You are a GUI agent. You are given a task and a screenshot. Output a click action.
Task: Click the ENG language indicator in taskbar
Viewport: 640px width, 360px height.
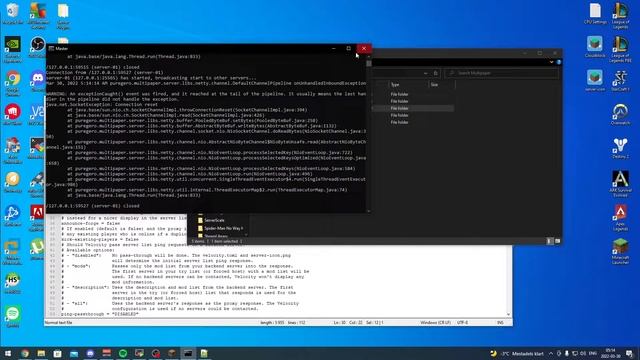[593, 353]
